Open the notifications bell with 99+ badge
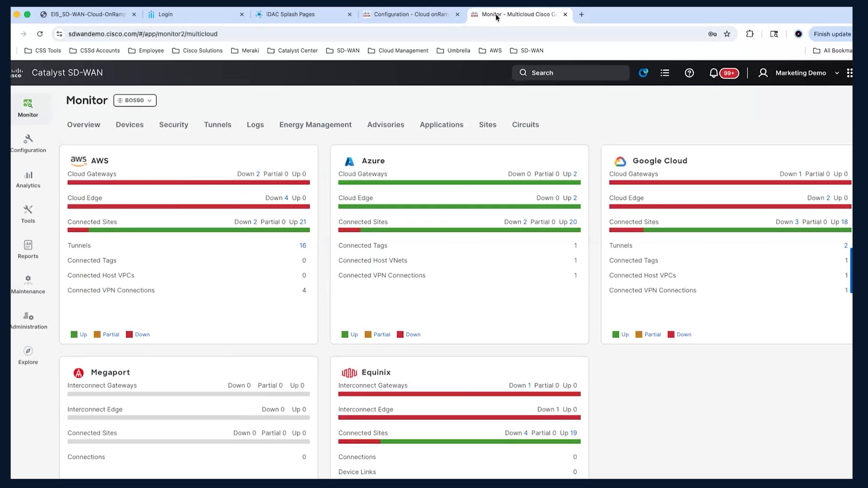The image size is (868, 488). point(723,73)
